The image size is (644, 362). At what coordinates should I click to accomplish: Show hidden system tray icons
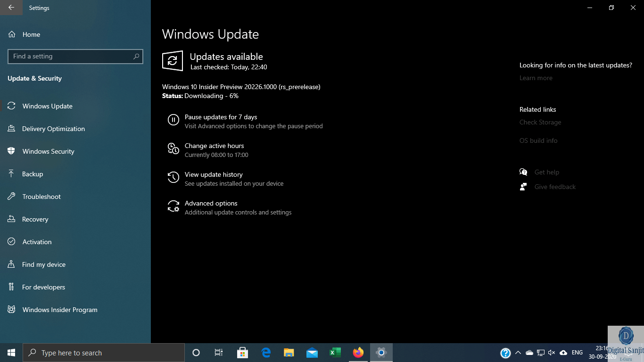coord(518,353)
